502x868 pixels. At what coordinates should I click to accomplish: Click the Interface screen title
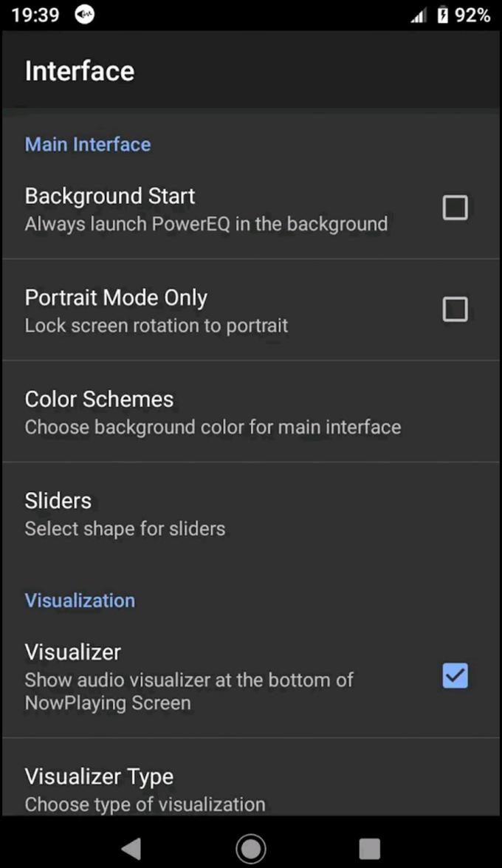pos(79,71)
